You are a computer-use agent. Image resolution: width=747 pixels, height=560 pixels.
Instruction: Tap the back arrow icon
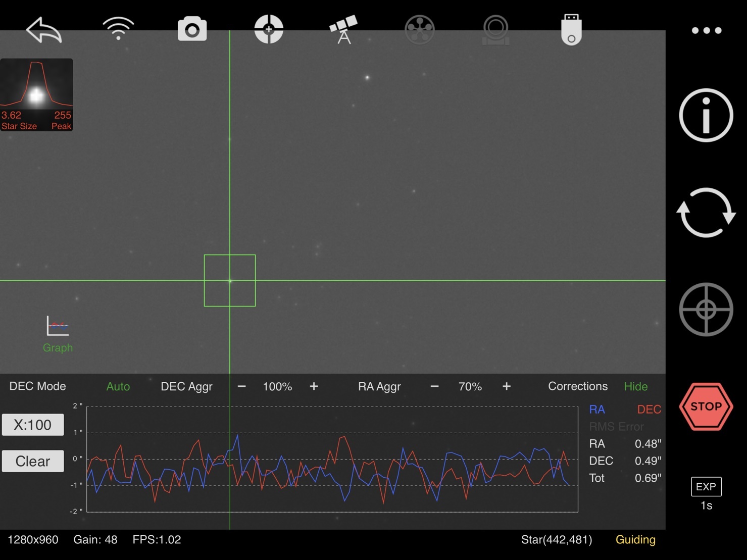click(x=44, y=30)
